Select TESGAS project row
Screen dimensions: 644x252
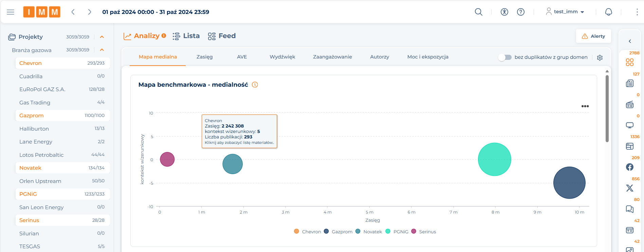62,246
